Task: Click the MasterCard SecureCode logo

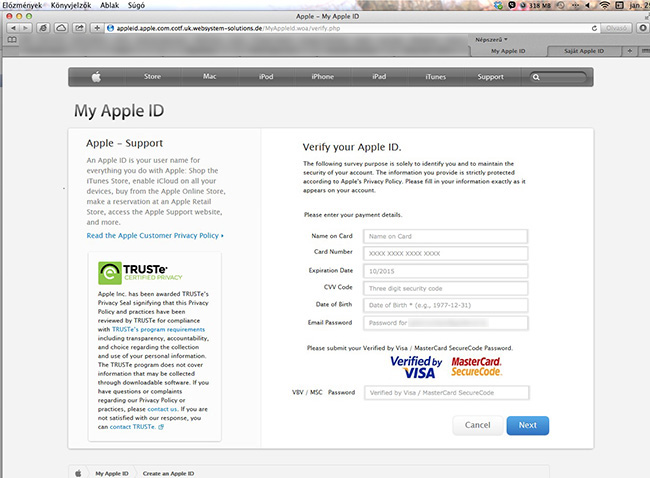Action: (476, 367)
